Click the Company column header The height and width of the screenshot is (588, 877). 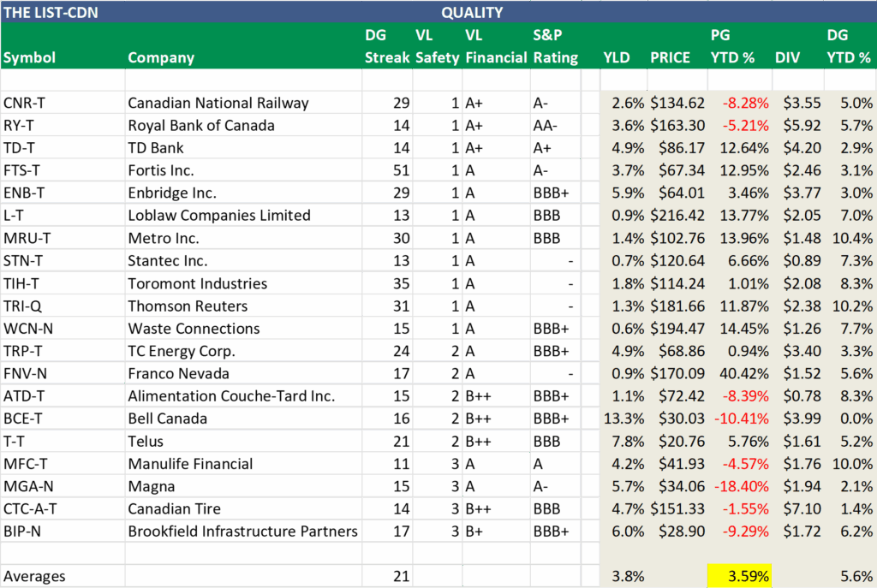pos(161,57)
